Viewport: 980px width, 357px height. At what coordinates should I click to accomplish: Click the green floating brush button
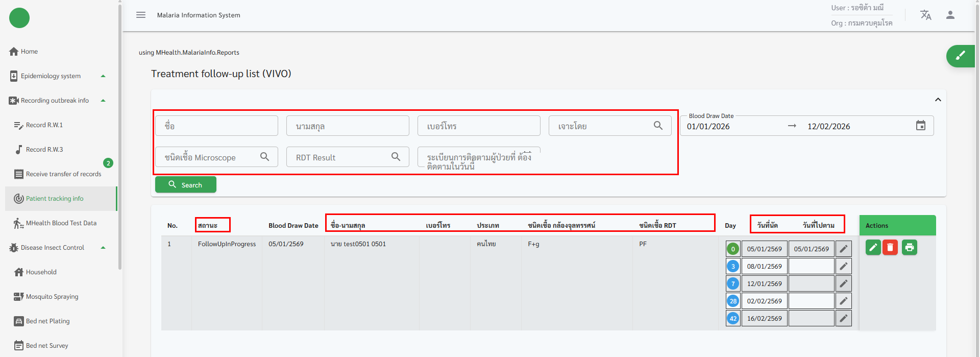point(960,56)
